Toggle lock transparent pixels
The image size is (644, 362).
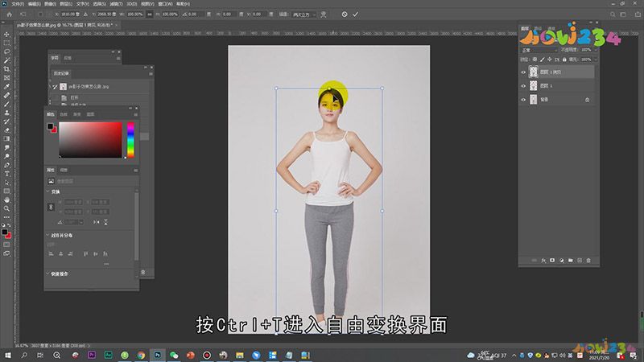pyautogui.click(x=535, y=60)
